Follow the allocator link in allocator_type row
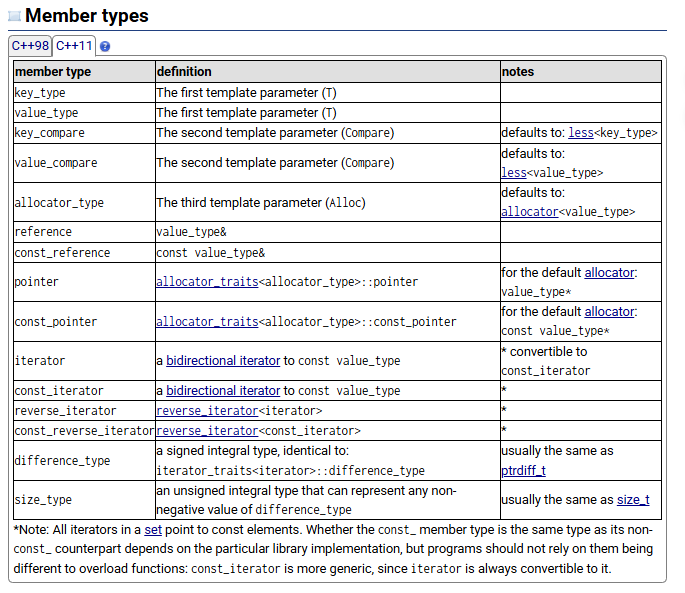Image resolution: width=685 pixels, height=593 pixels. [529, 212]
